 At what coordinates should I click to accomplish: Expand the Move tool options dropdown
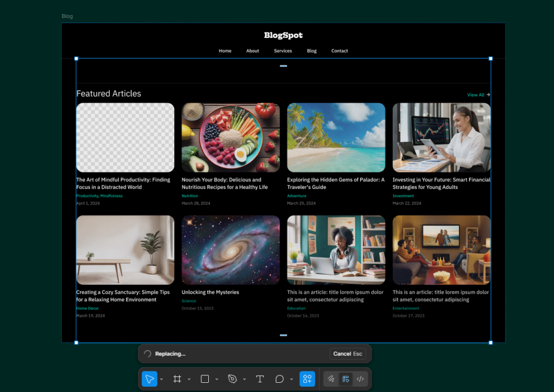(162, 380)
